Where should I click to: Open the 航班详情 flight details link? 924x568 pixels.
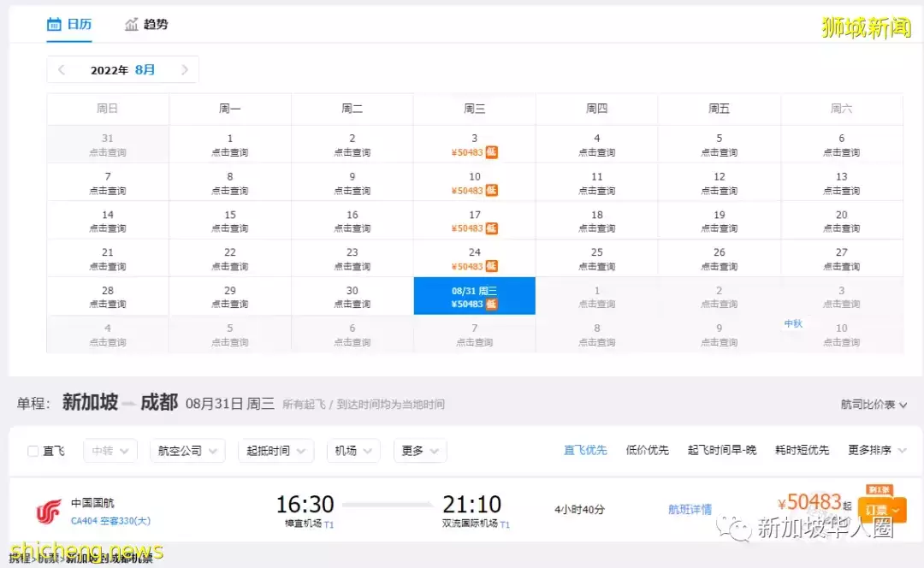click(x=690, y=508)
